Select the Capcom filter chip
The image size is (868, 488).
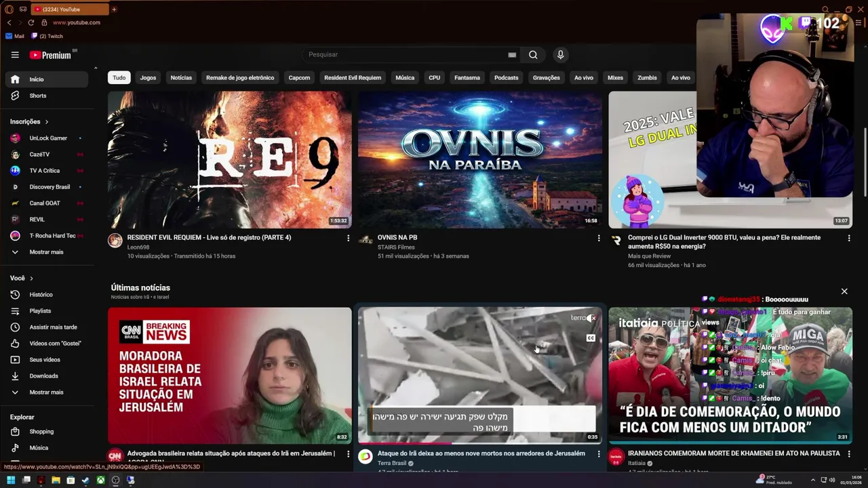[x=299, y=78]
